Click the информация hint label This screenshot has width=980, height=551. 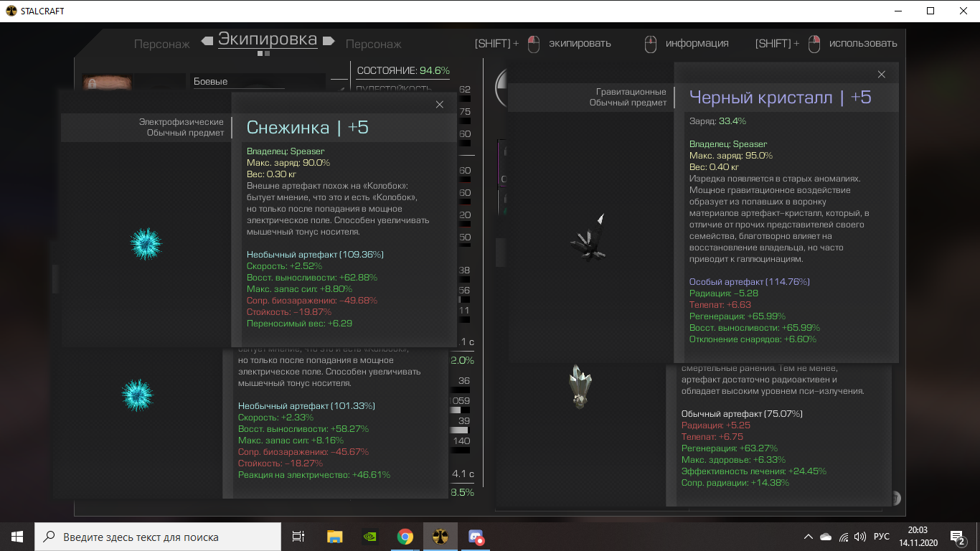click(697, 43)
